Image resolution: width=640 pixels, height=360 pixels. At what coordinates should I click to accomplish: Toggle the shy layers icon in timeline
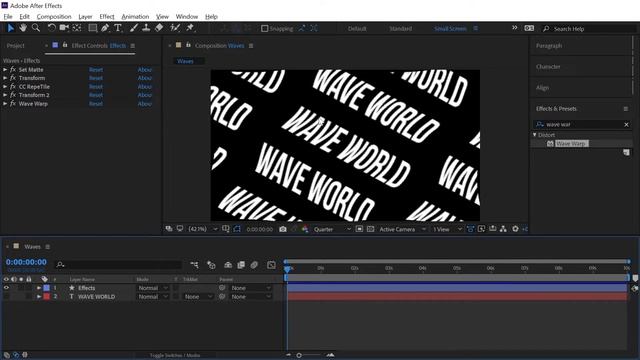pos(228,265)
